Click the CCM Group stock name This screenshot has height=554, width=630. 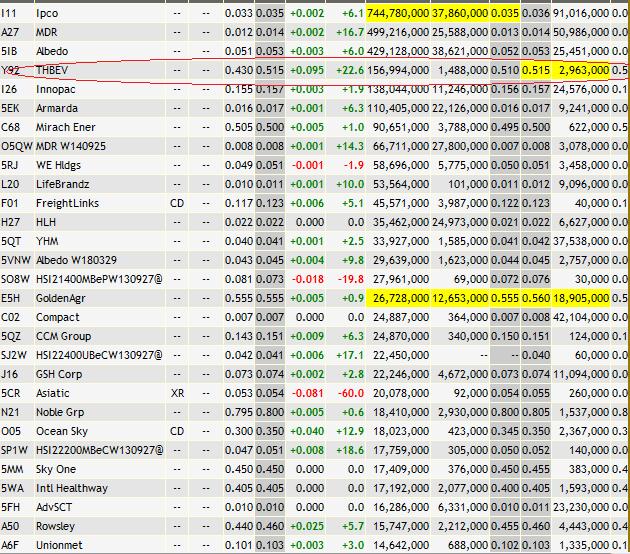(x=63, y=336)
